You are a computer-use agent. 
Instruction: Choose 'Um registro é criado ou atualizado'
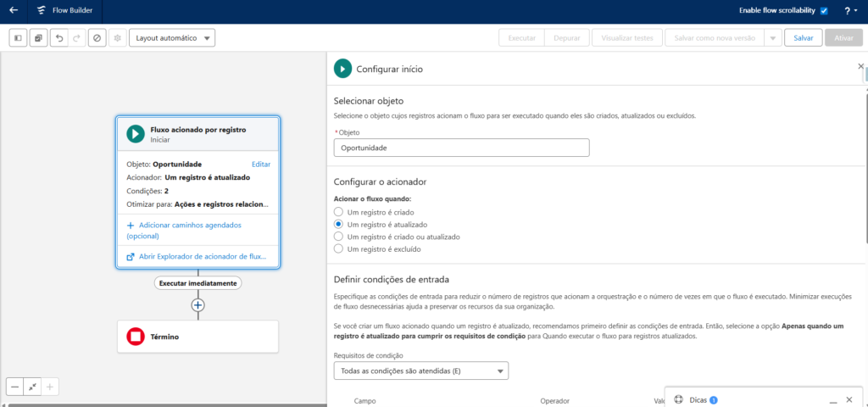[x=339, y=237]
